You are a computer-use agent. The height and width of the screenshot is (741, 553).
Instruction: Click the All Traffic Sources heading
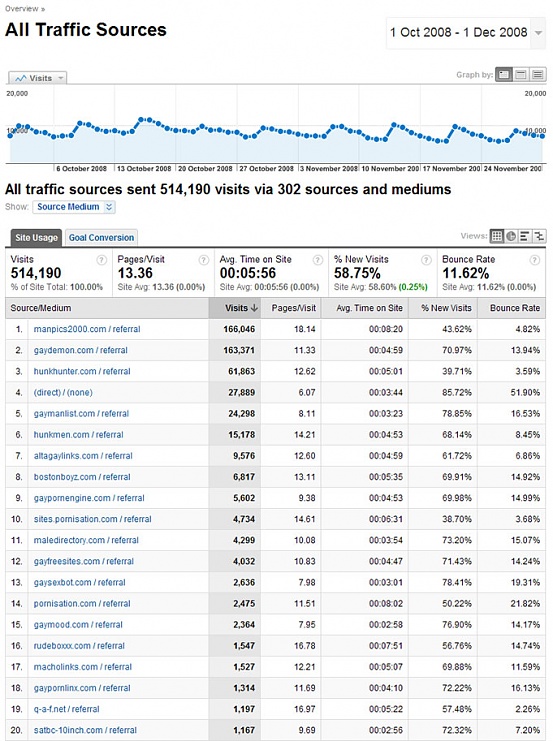point(86,30)
